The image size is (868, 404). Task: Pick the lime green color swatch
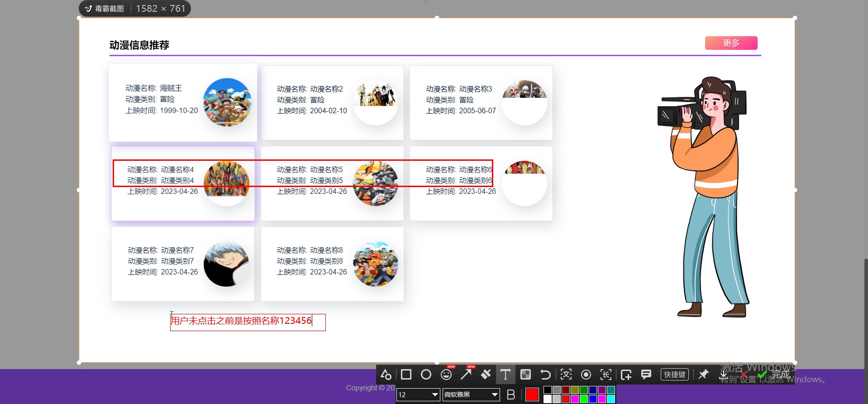point(584,399)
